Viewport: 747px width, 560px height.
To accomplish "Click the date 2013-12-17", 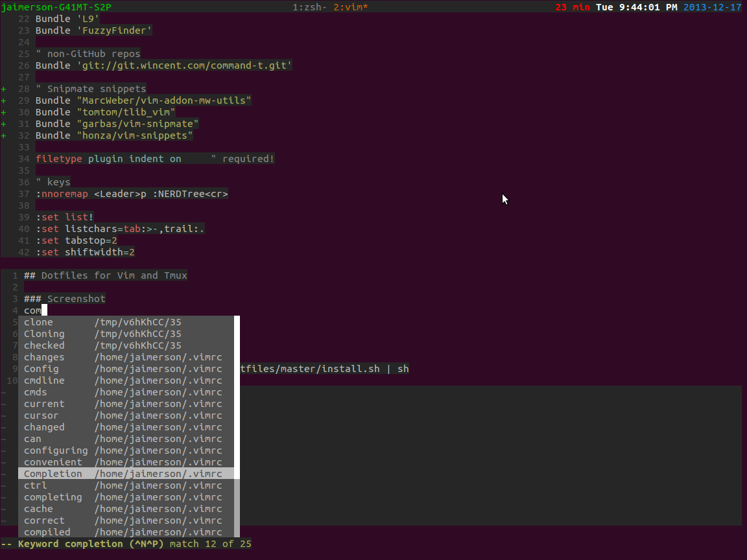I will pyautogui.click(x=712, y=7).
